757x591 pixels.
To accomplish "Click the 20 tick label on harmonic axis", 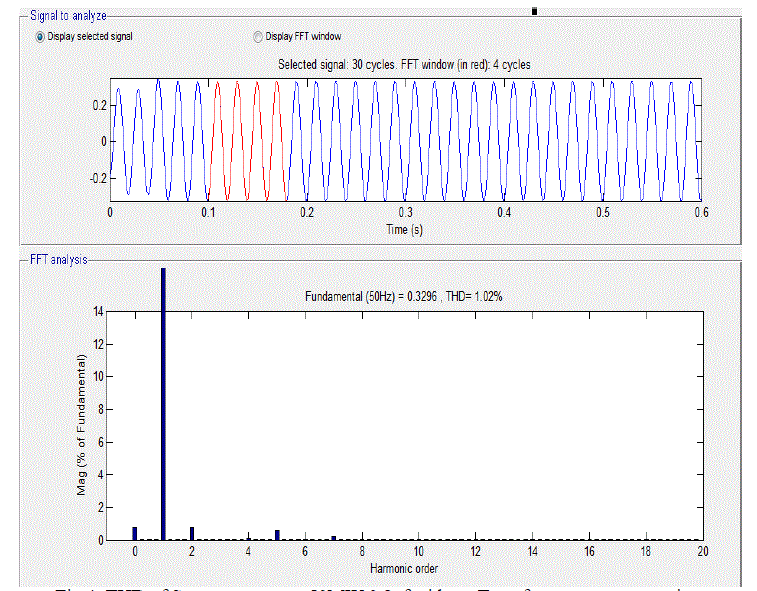I will (x=702, y=552).
